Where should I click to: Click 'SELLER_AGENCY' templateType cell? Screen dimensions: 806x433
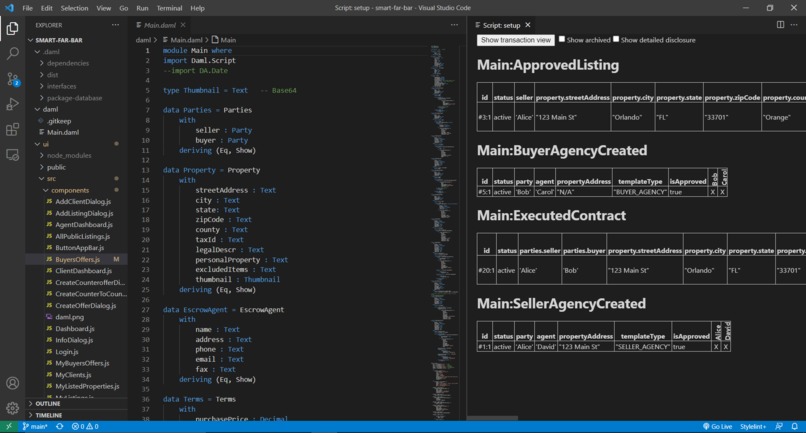pos(643,347)
